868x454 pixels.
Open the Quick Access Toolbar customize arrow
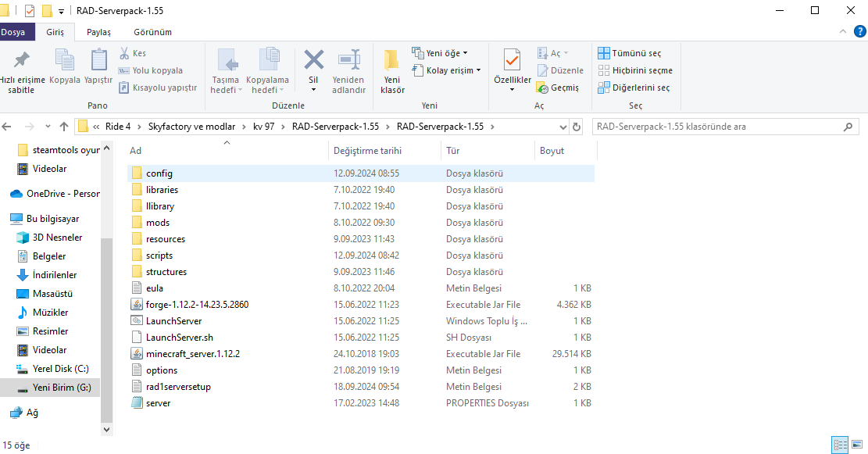pos(61,11)
